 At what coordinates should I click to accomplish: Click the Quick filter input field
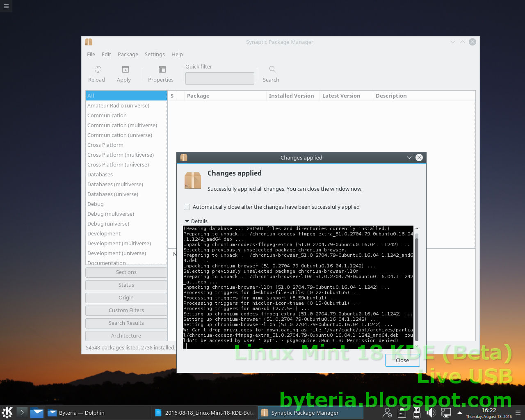click(220, 78)
